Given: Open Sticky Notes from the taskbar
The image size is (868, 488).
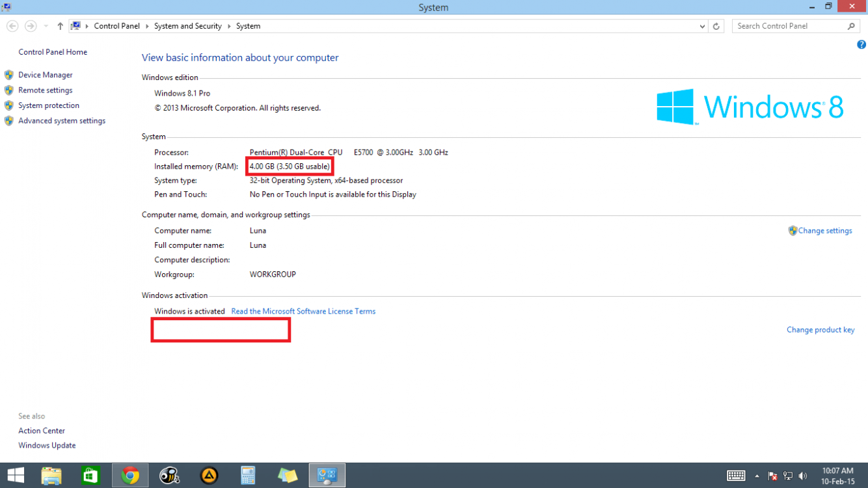Looking at the screenshot, I should point(288,476).
